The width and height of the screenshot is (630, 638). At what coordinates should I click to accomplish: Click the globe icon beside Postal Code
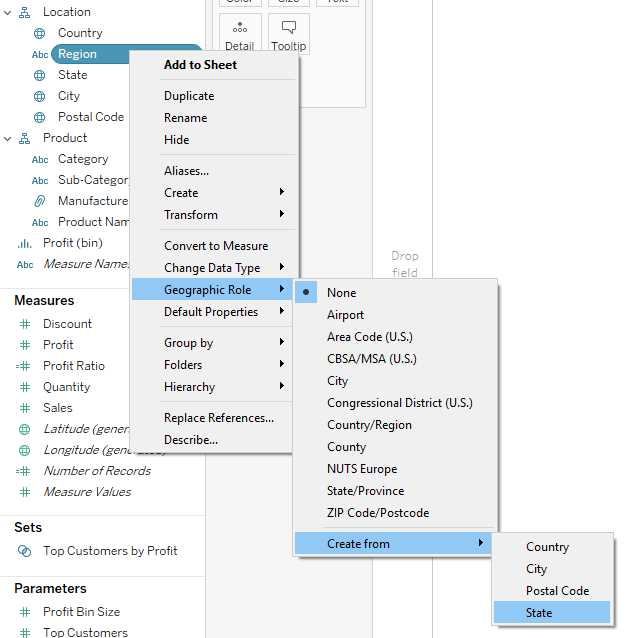tap(39, 118)
